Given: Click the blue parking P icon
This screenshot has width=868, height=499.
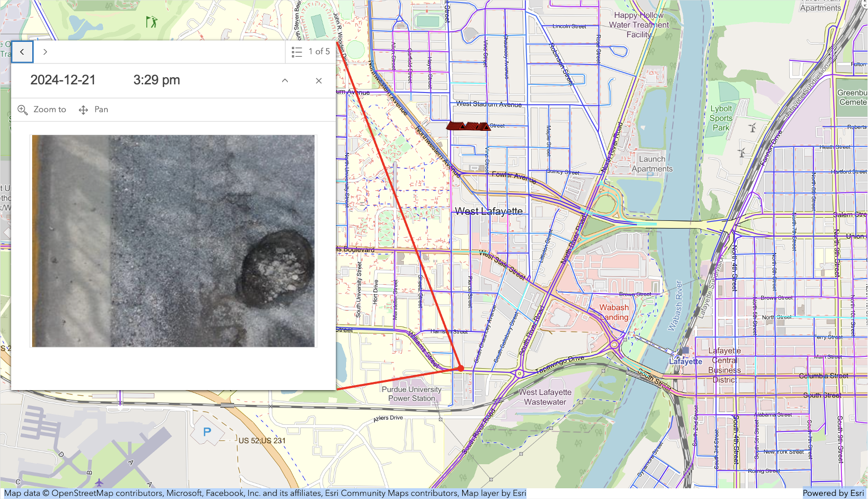Looking at the screenshot, I should pyautogui.click(x=207, y=432).
